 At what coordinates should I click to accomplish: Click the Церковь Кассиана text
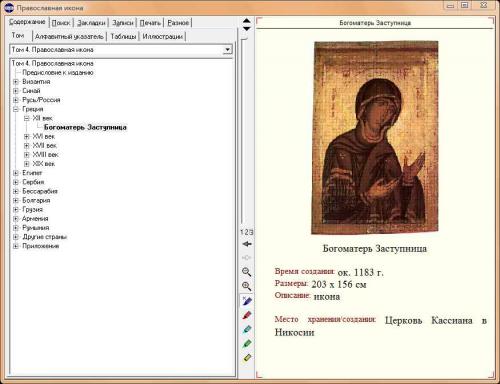point(429,321)
